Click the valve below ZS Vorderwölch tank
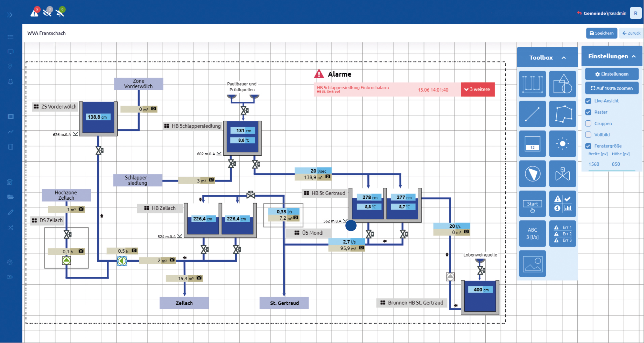The height and width of the screenshot is (343, 644). (99, 150)
